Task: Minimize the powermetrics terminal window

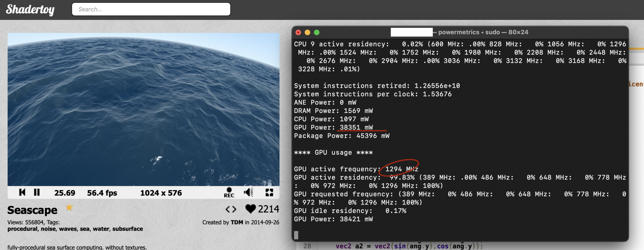Action: coord(308,32)
